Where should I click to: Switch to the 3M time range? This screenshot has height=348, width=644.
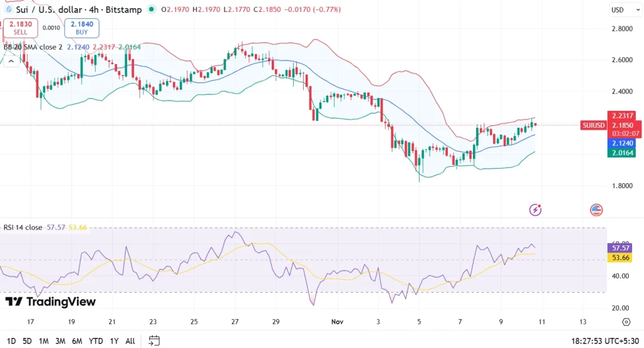[x=61, y=341]
